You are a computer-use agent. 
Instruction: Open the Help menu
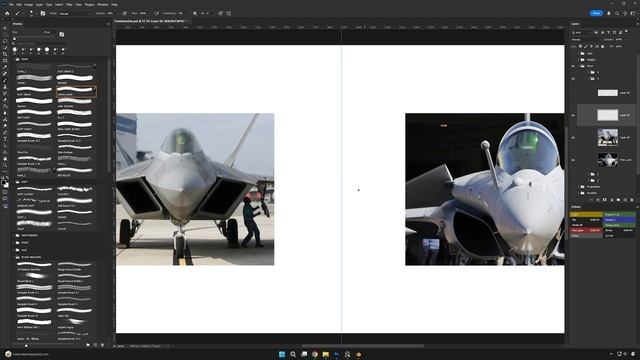click(x=114, y=4)
